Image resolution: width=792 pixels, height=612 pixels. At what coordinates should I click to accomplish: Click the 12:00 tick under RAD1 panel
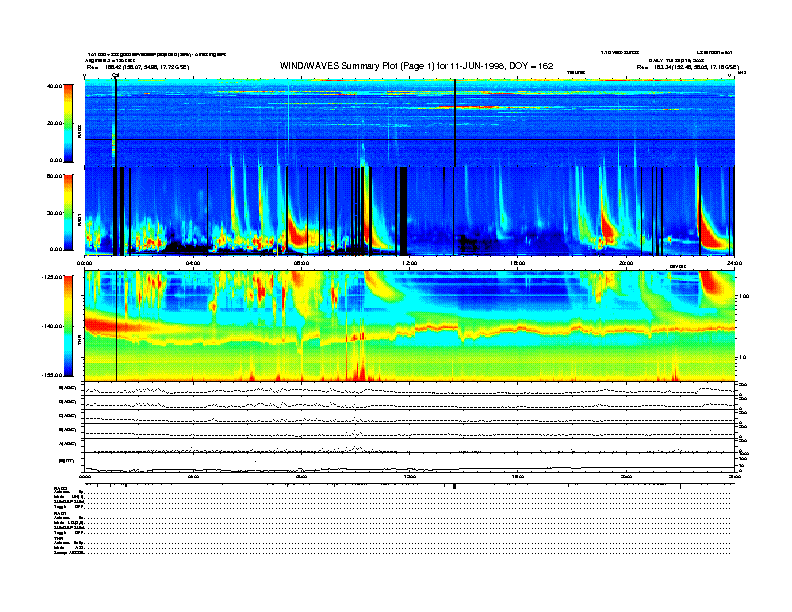click(410, 263)
